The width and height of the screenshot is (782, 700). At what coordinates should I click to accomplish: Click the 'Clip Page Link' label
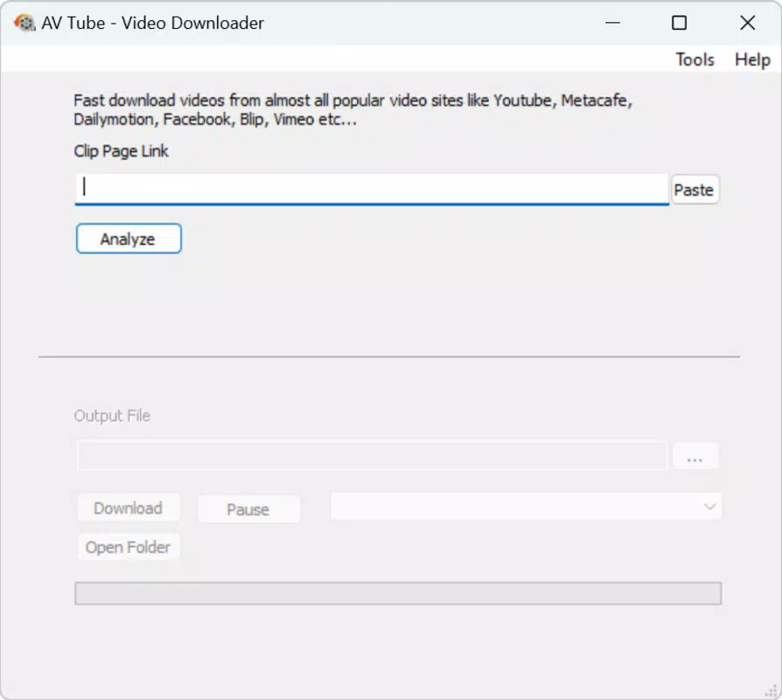(122, 150)
